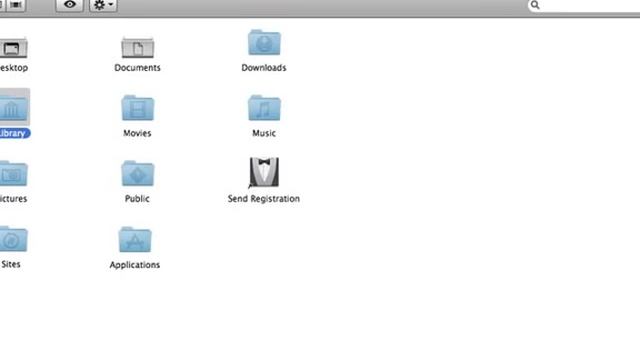
Task: Click the search magnifier icon
Action: (535, 5)
